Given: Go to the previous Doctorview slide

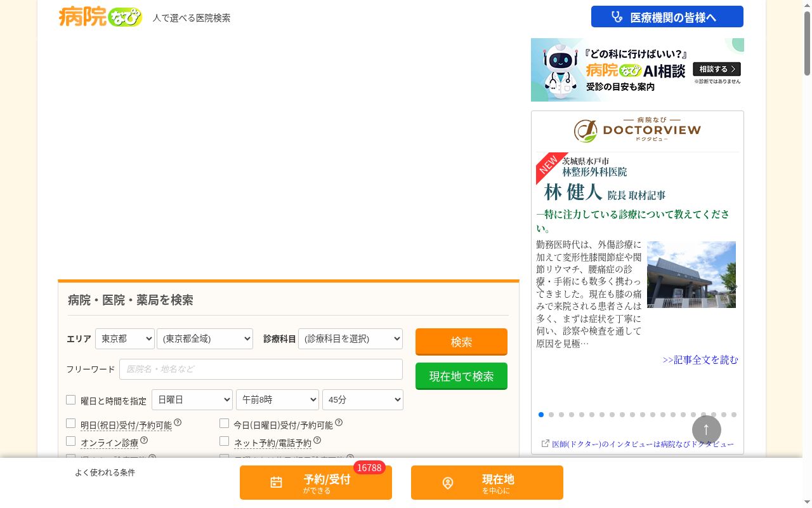Looking at the screenshot, I should (540, 287).
